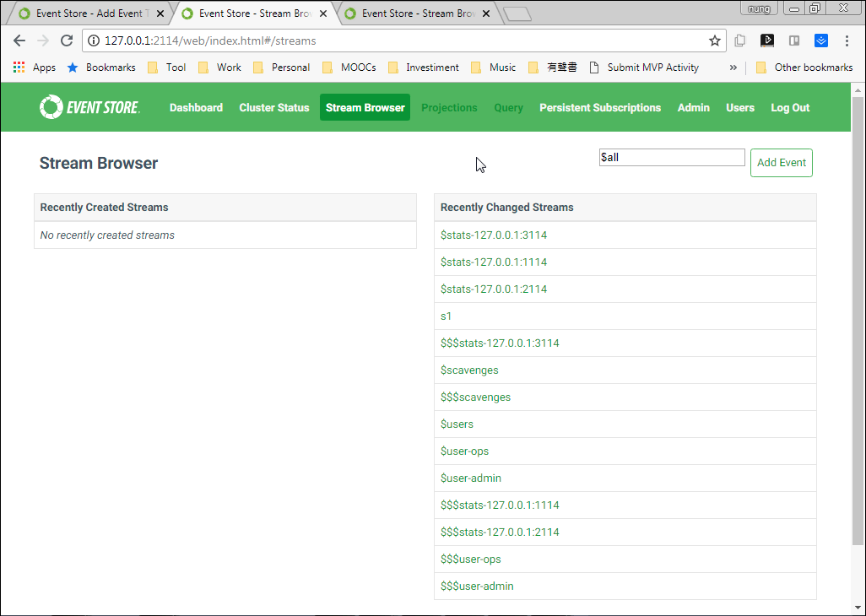866x616 pixels.
Task: Click scrollbar down arrow
Action: [x=858, y=608]
